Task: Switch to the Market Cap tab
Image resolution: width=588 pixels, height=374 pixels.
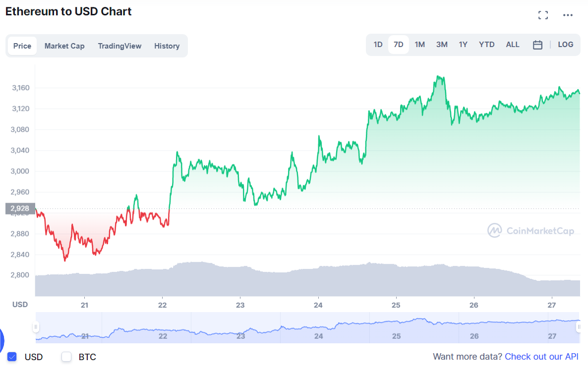Action: point(64,46)
